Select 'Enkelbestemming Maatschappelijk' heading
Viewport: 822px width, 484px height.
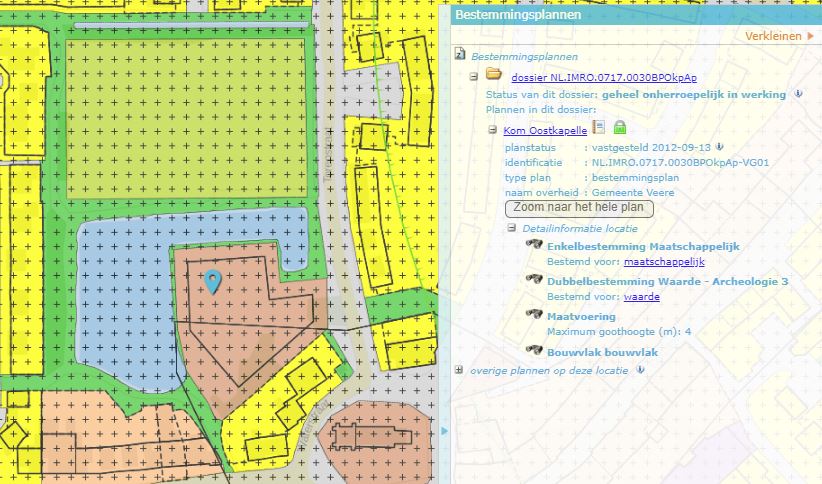(643, 246)
